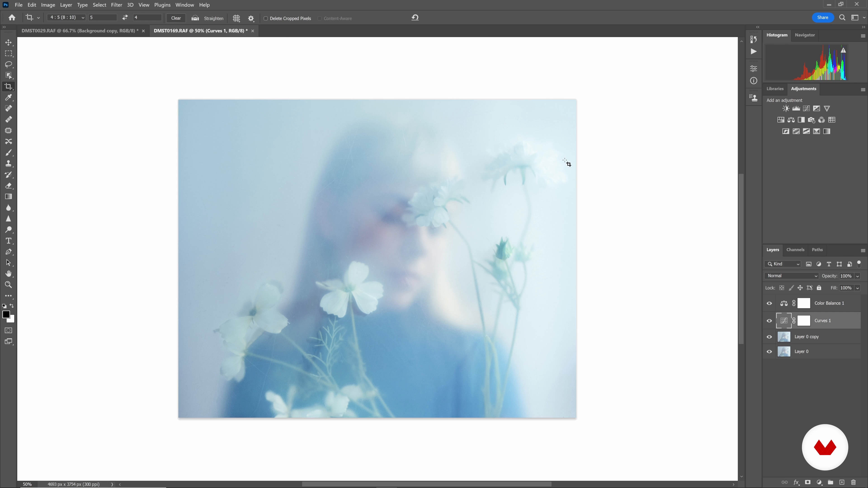Expand the layer Opacity slider dropdown
868x488 pixels.
[858, 276]
